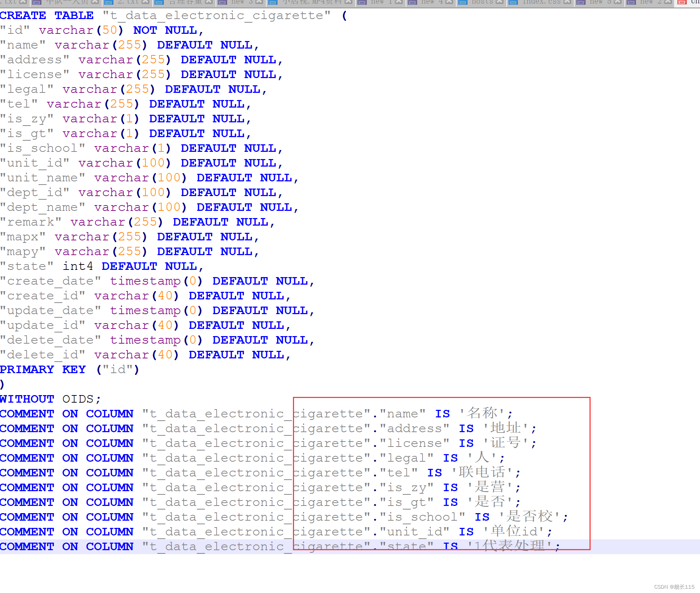Click the '名称' comment string for name column
Image resolution: width=700 pixels, height=593 pixels.
[482, 413]
